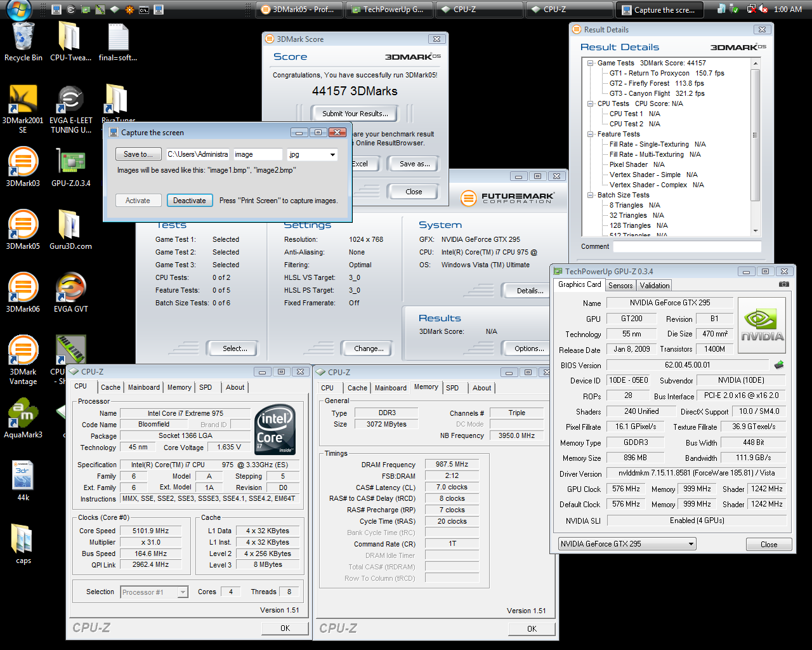Click the C:\Users\Administra path field
The height and width of the screenshot is (650, 812).
(197, 154)
